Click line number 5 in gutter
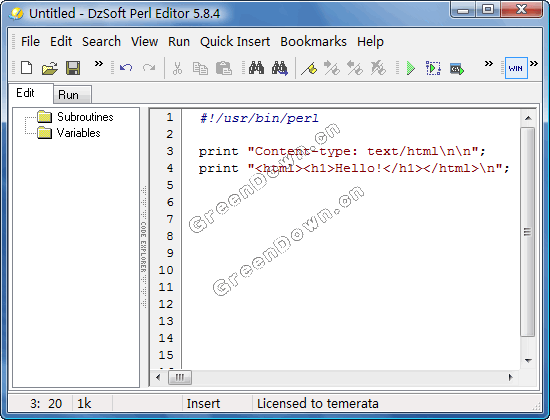The width and height of the screenshot is (550, 420). [170, 185]
